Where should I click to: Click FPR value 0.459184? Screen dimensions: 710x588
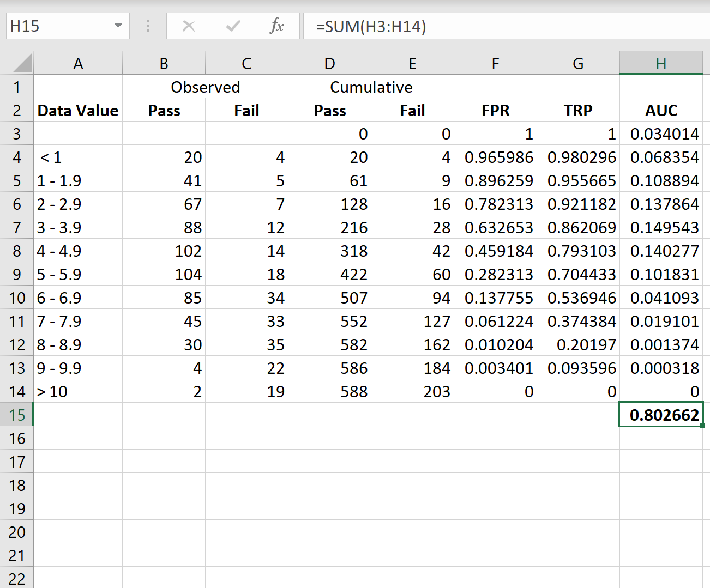point(495,251)
